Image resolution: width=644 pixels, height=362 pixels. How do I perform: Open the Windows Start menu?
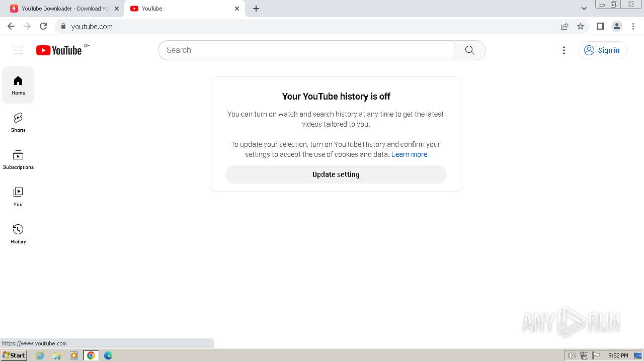click(x=14, y=355)
